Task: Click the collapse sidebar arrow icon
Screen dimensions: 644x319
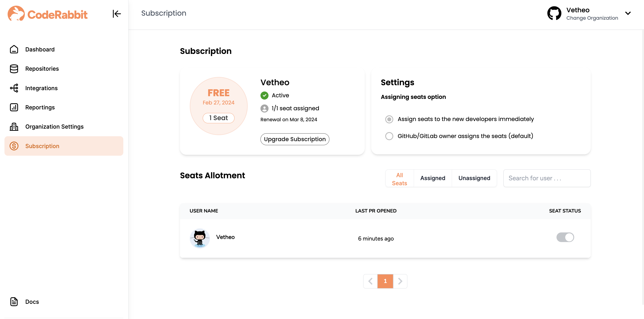Action: point(117,14)
